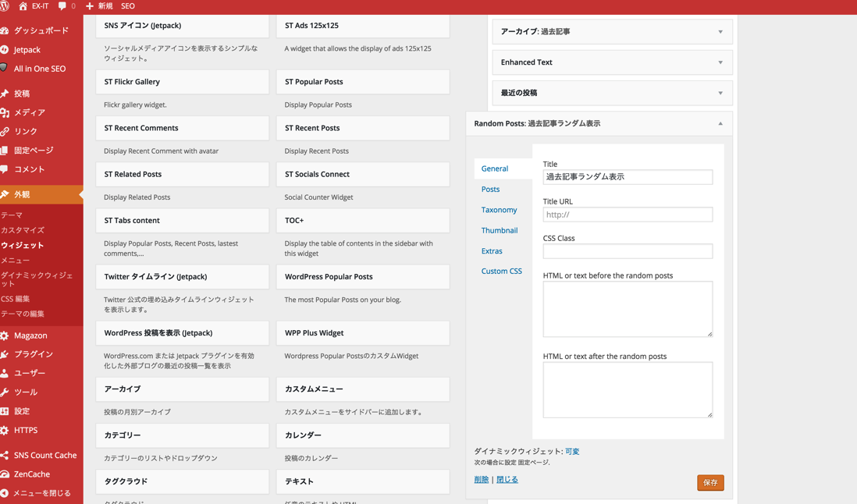Select the WordPress Popular Posts widget
The width and height of the screenshot is (857, 504).
[x=363, y=277]
